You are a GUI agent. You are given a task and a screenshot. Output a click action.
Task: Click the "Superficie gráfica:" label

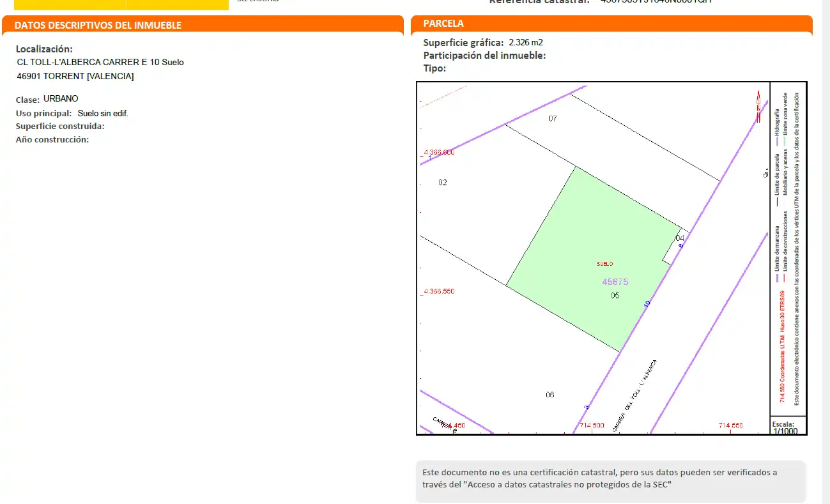(463, 43)
